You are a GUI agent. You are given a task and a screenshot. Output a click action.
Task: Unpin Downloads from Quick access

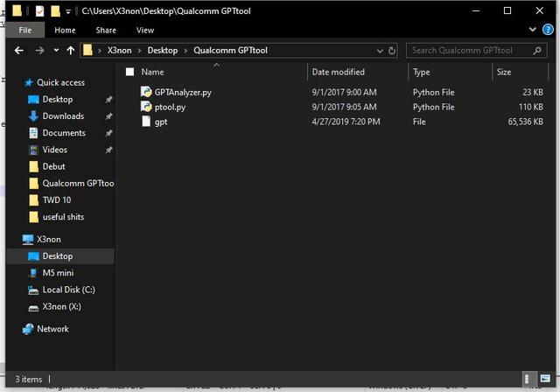[x=108, y=116]
